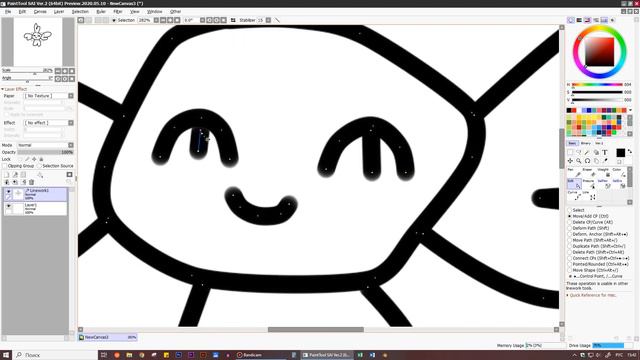
Task: Choose Deform Path (Shift) option
Action: [x=570, y=228]
